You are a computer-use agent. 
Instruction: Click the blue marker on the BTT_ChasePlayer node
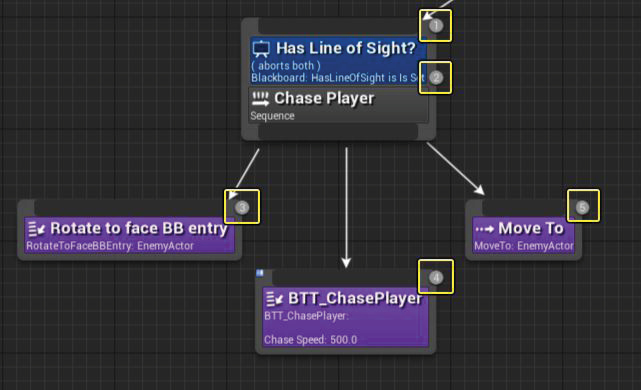point(260,273)
